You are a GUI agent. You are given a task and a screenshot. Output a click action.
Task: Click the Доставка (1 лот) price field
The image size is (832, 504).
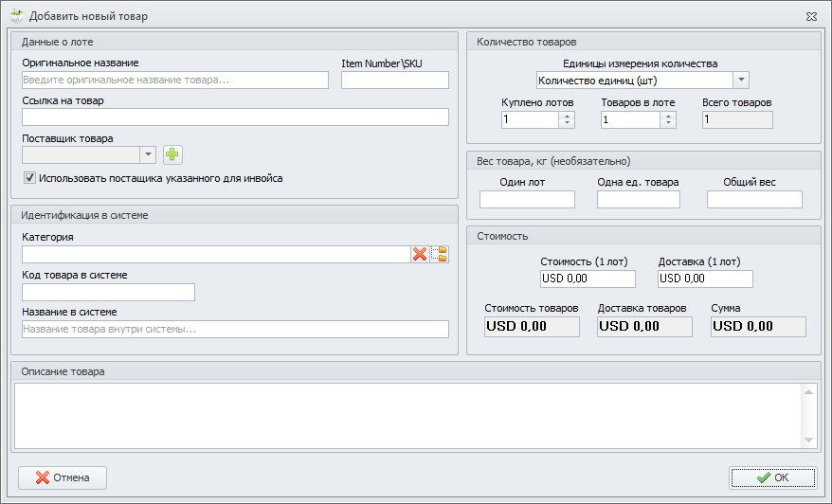(x=705, y=279)
